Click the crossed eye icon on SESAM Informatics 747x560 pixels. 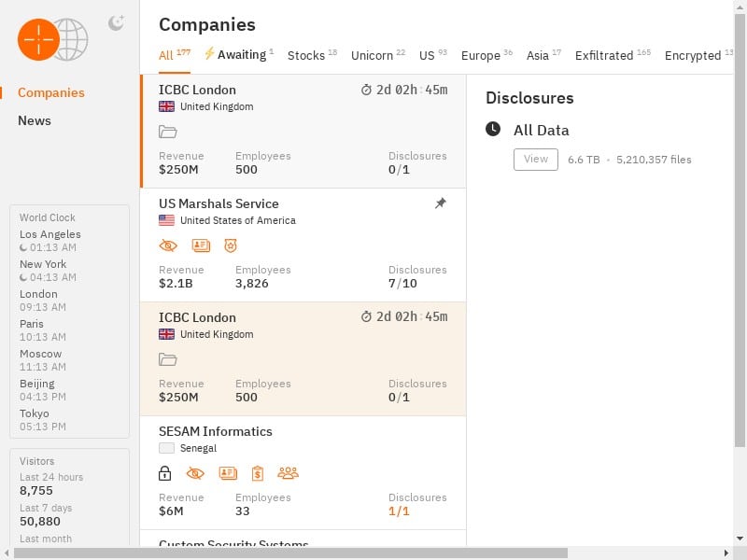[195, 473]
